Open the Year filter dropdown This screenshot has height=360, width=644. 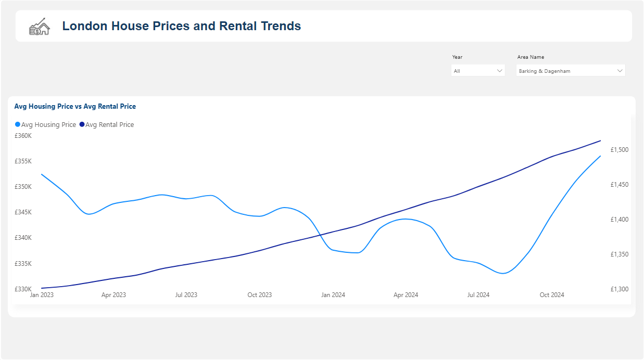(477, 71)
